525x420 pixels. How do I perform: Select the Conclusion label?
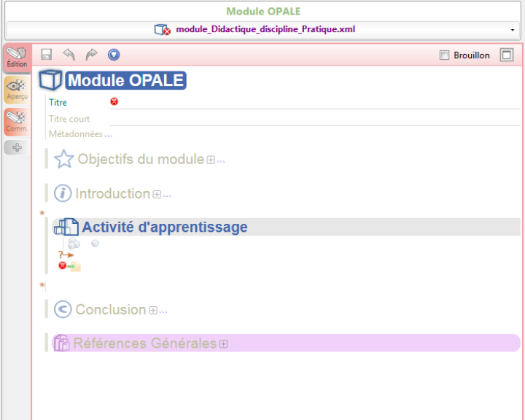(111, 309)
